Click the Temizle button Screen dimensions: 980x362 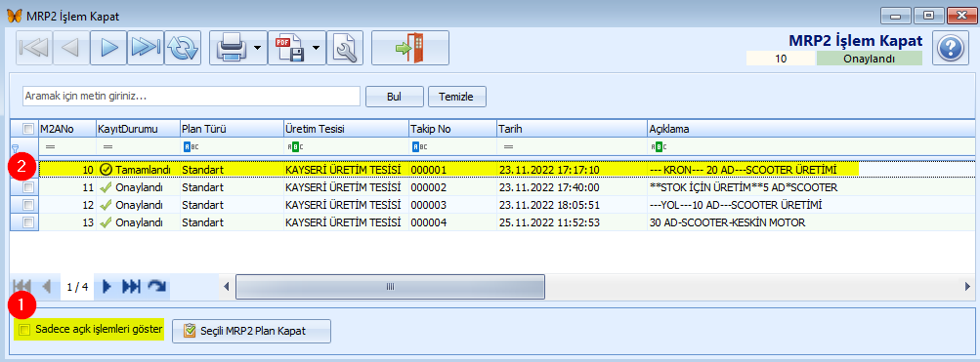coord(457,97)
